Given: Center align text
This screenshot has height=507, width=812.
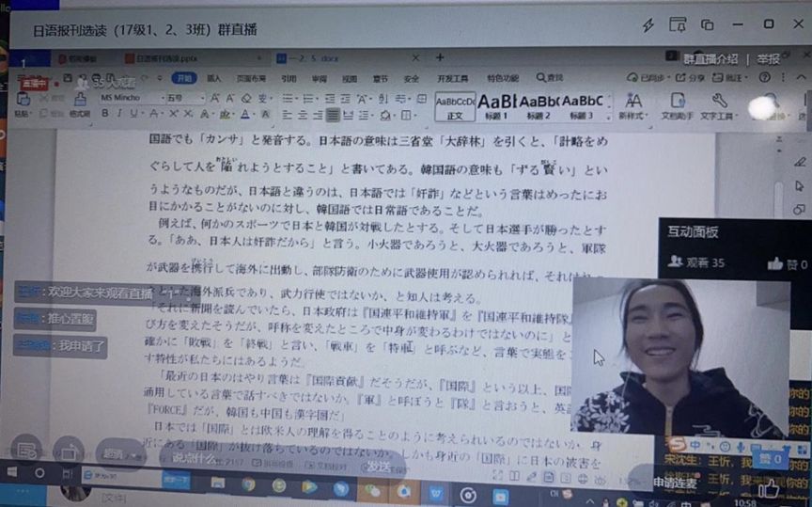Looking at the screenshot, I should coord(303,115).
